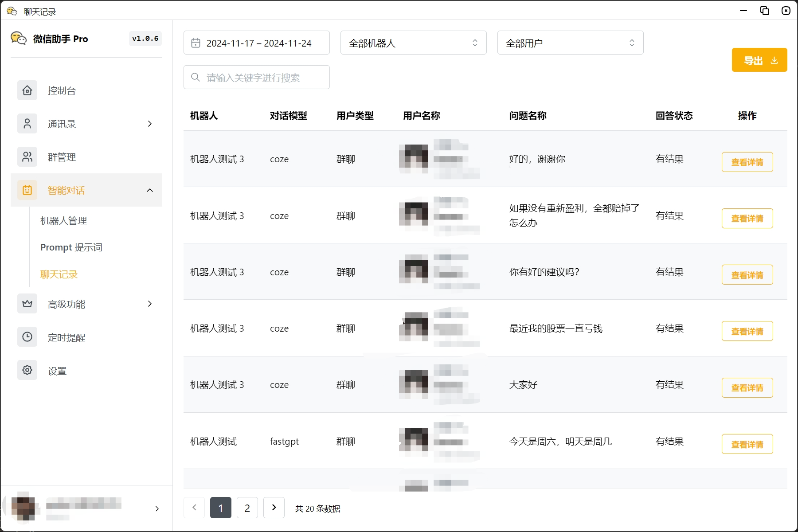This screenshot has height=532, width=798.
Task: Switch to the 聊天记录 submenu item
Action: (59, 274)
